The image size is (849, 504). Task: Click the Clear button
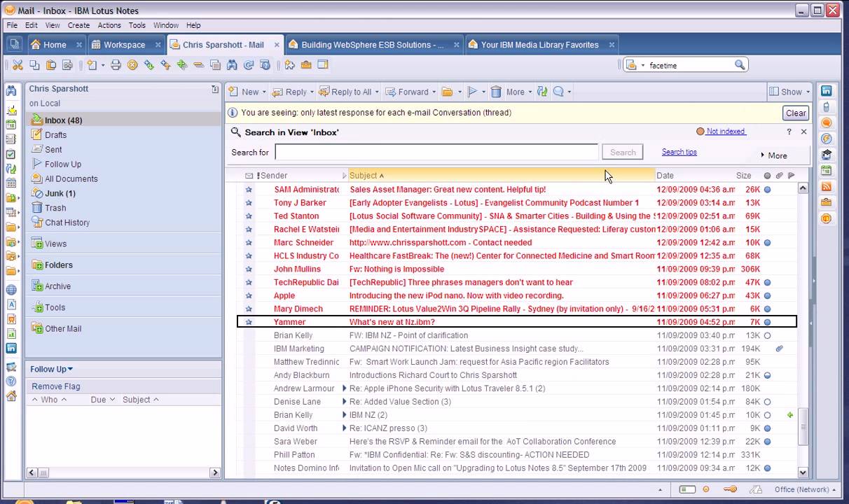(796, 113)
